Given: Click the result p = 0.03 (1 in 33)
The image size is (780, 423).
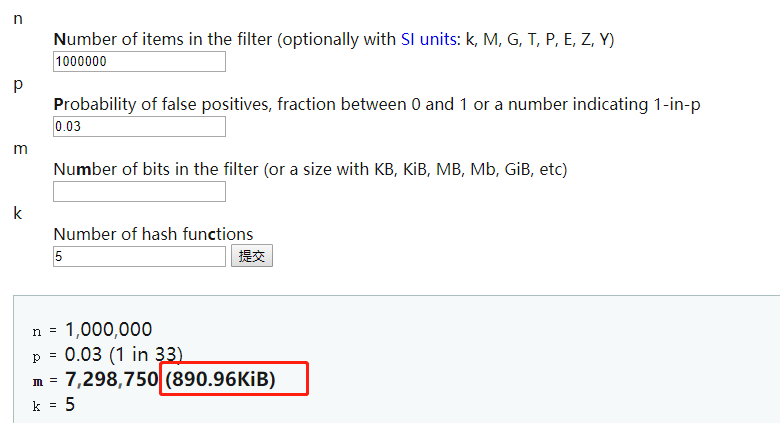Looking at the screenshot, I should click(107, 355).
